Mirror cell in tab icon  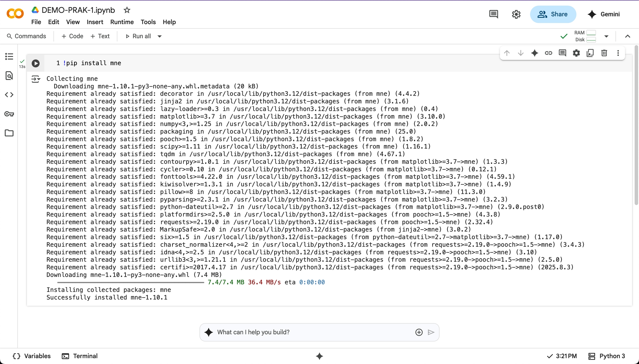coord(590,53)
